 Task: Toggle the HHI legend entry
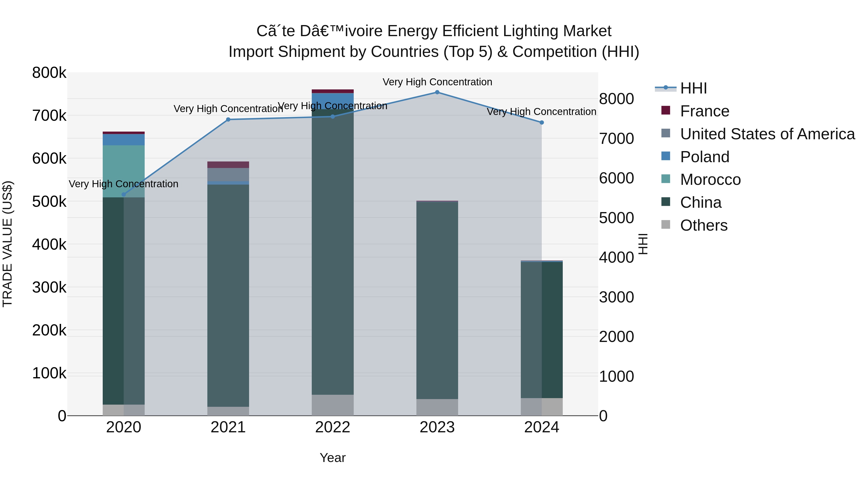(681, 88)
